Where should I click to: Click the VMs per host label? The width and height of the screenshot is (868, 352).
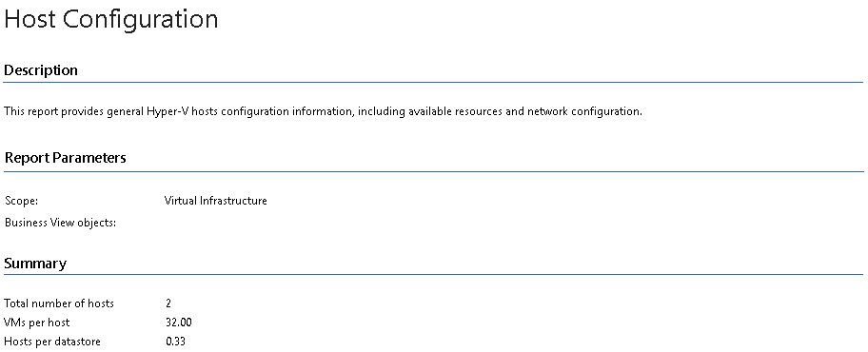coord(36,323)
